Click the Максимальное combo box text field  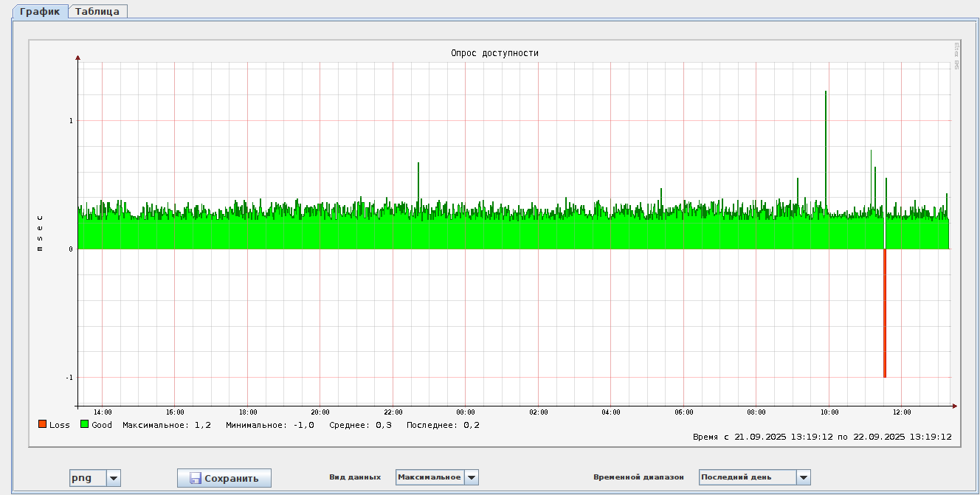pyautogui.click(x=429, y=477)
